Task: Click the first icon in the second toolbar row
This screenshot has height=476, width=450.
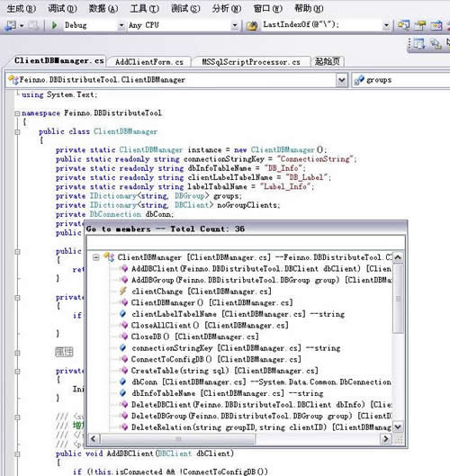Action: tap(419, 44)
